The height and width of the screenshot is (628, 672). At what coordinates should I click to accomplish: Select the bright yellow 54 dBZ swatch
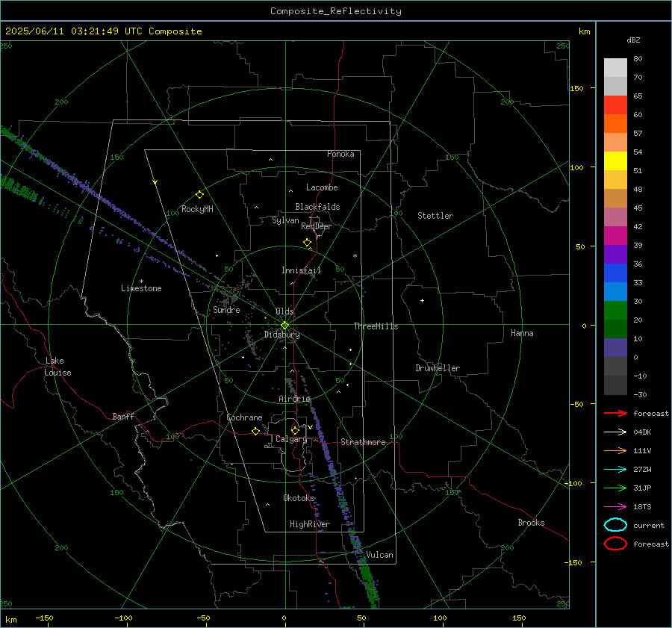615,161
